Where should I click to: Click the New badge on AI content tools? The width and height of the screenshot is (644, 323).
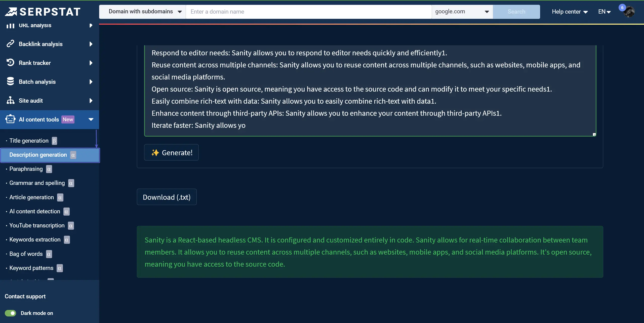[x=68, y=119]
